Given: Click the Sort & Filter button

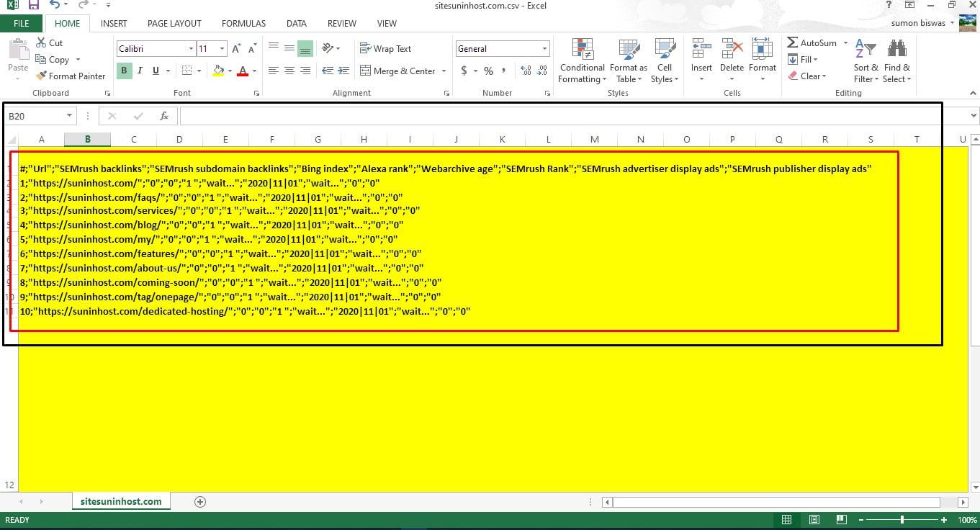Looking at the screenshot, I should click(866, 60).
